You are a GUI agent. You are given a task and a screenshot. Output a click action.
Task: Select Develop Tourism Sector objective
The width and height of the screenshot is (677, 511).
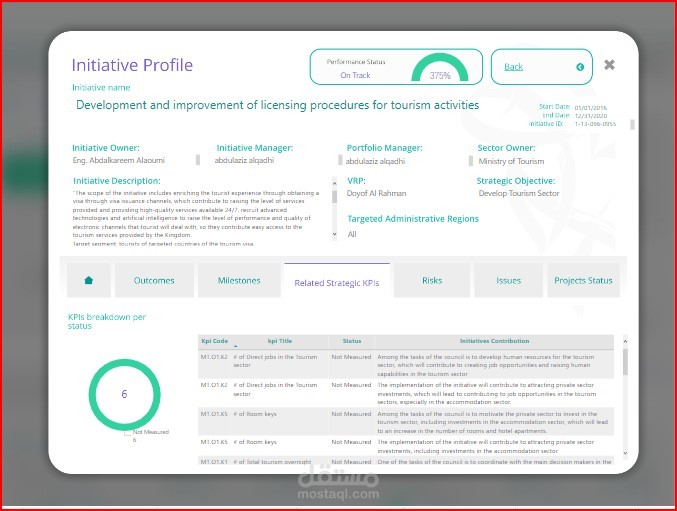click(x=519, y=193)
